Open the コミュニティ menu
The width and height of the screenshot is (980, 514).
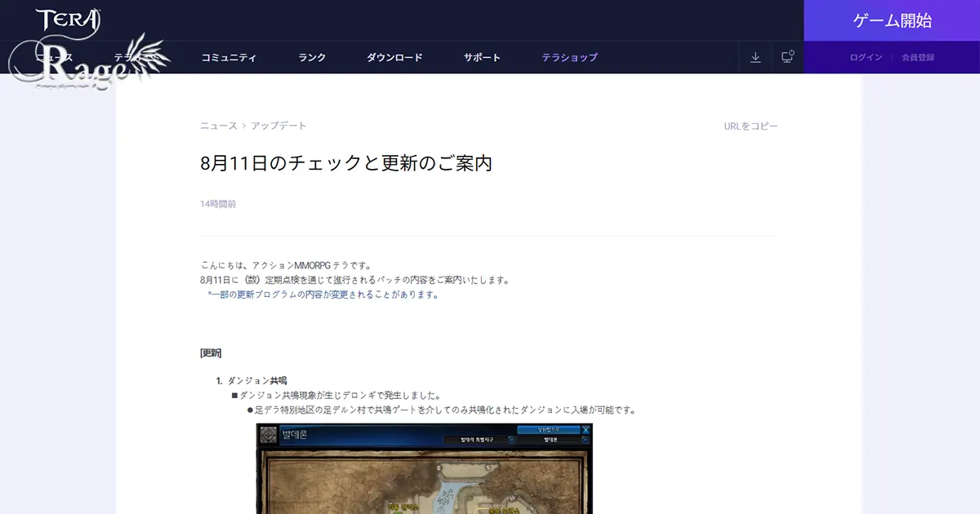tap(229, 57)
